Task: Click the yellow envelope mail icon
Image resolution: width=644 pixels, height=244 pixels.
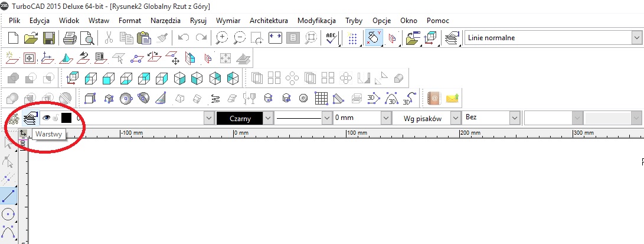Action: (x=453, y=98)
